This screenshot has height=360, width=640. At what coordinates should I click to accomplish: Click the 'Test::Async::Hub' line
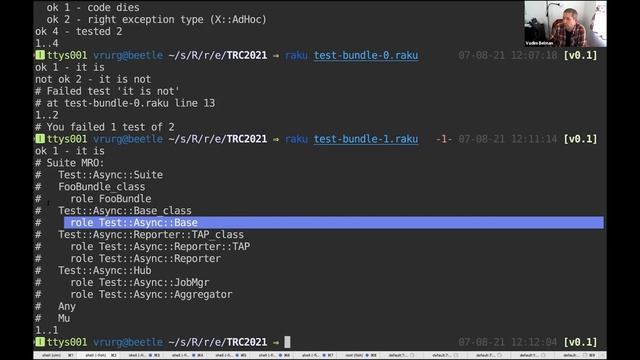(104, 270)
